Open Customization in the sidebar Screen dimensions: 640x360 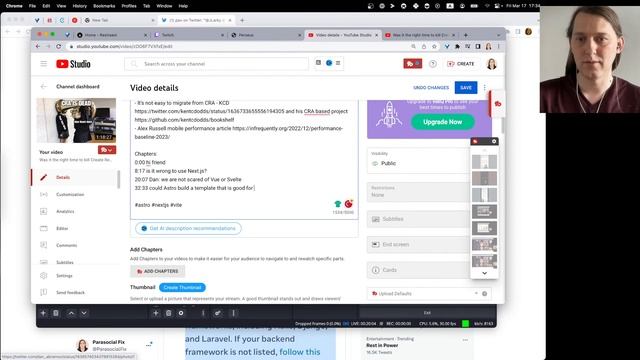70,194
